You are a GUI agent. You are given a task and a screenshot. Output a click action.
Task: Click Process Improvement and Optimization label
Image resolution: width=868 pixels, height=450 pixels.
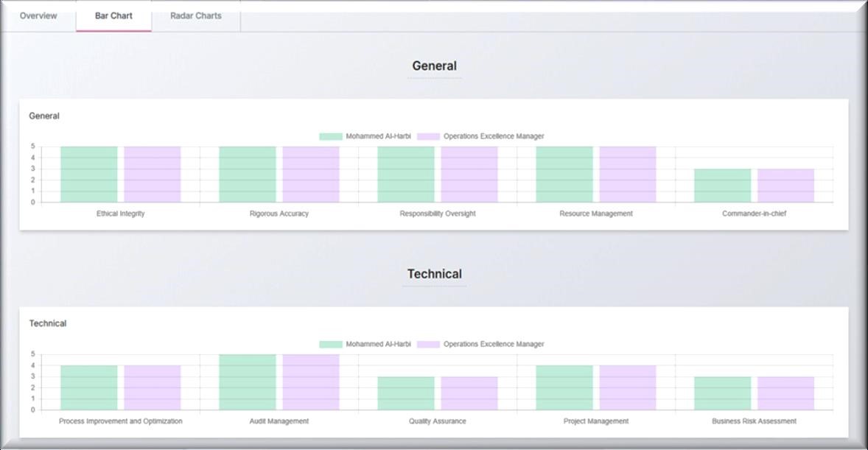(121, 421)
